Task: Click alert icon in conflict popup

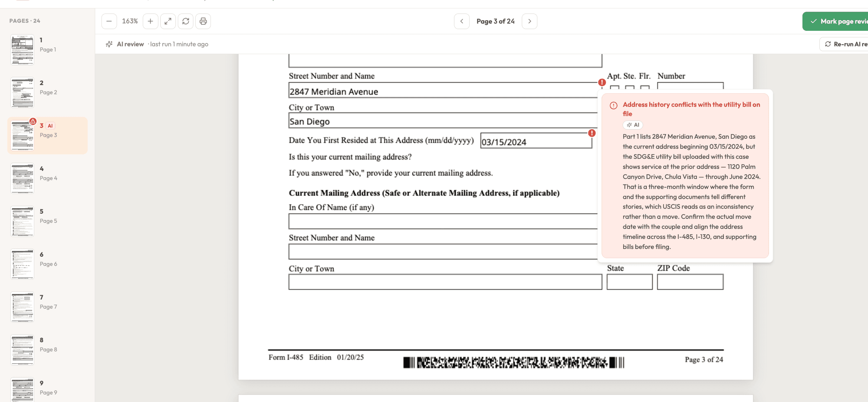Action: [614, 105]
